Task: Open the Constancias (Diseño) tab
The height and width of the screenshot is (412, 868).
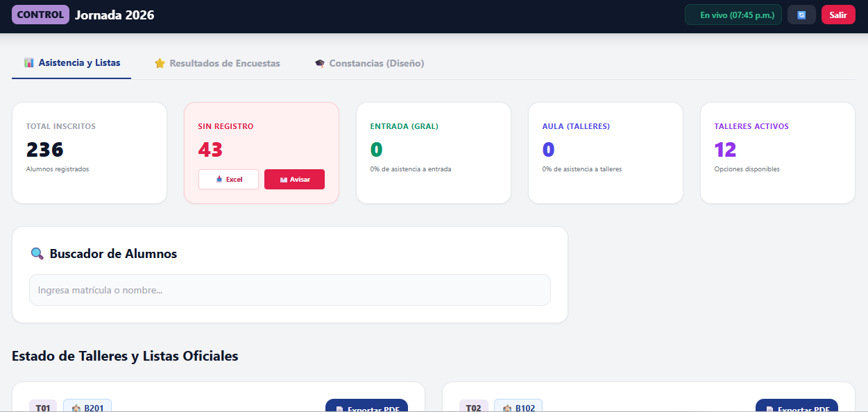Action: pyautogui.click(x=369, y=63)
